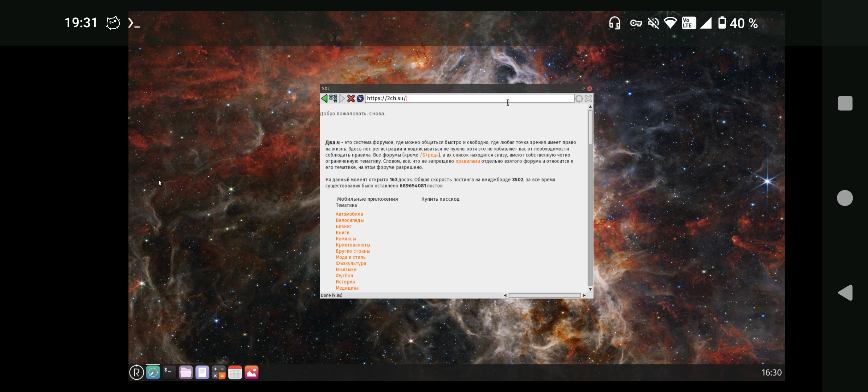Screen dimensions: 868x392
Task: Click the vertical scrollbar thumb
Action: [590, 127]
